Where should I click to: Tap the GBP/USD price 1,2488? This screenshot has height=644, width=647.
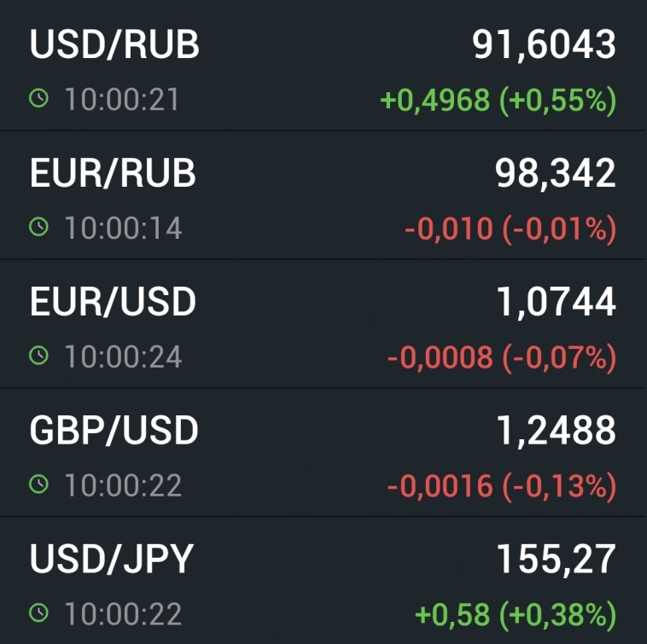coord(555,431)
